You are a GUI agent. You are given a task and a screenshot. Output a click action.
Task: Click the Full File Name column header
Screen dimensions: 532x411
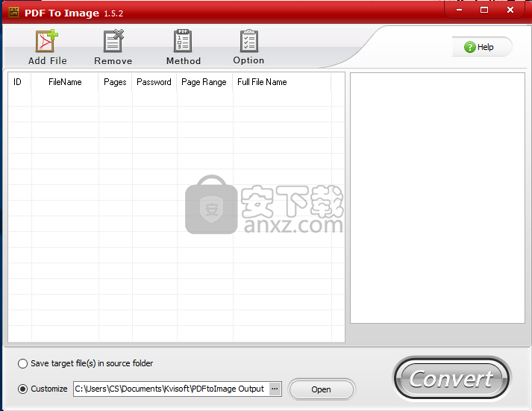click(x=281, y=82)
